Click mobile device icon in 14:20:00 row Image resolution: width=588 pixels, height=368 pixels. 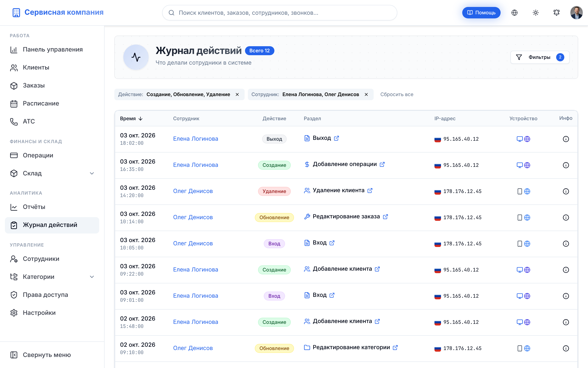[x=519, y=191]
